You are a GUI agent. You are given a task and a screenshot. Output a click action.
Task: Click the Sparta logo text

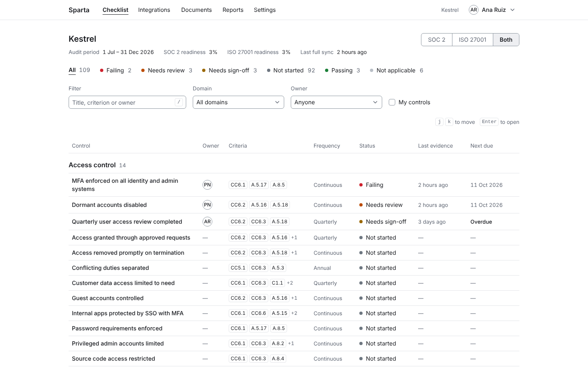(x=79, y=10)
